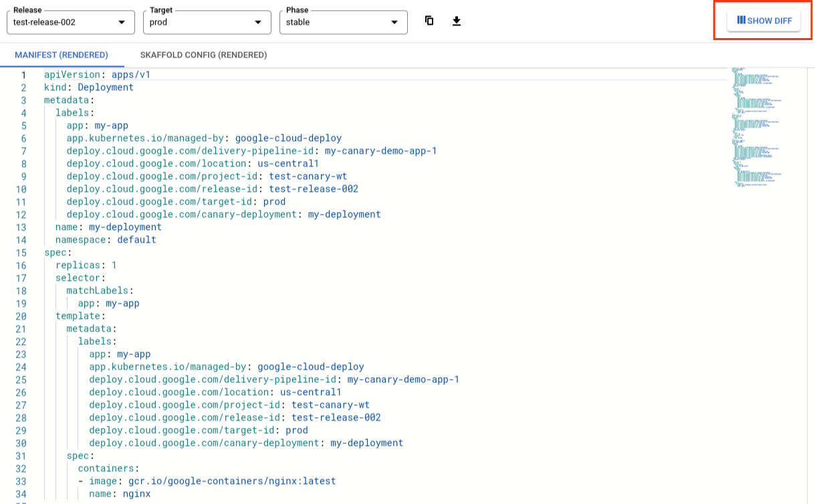This screenshot has width=815, height=504.
Task: Click the Release dropdown arrow
Action: pos(122,22)
